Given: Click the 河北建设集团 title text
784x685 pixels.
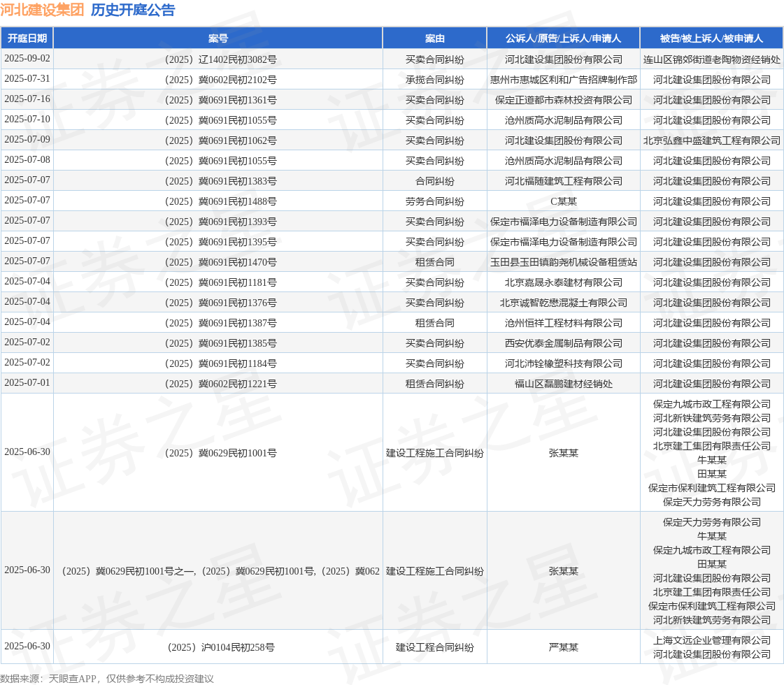Looking at the screenshot, I should point(42,10).
